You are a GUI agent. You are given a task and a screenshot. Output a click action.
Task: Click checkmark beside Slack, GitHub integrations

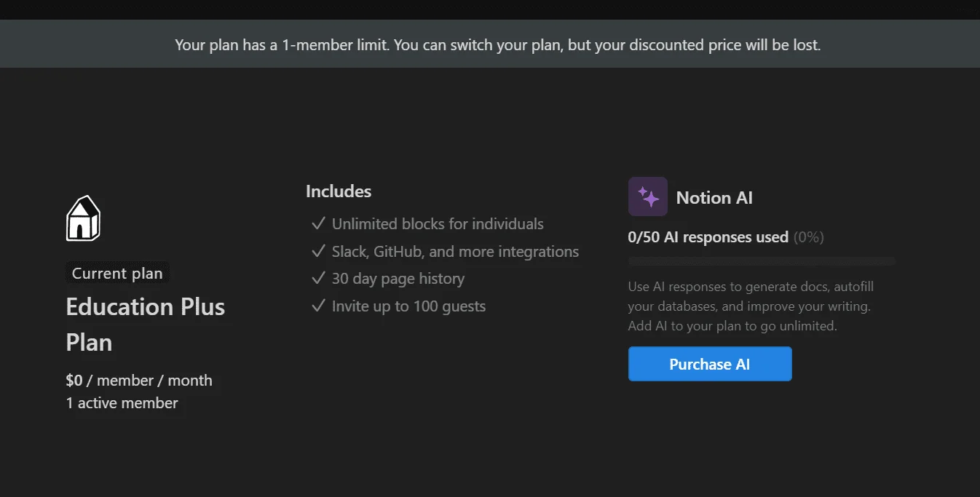click(318, 251)
